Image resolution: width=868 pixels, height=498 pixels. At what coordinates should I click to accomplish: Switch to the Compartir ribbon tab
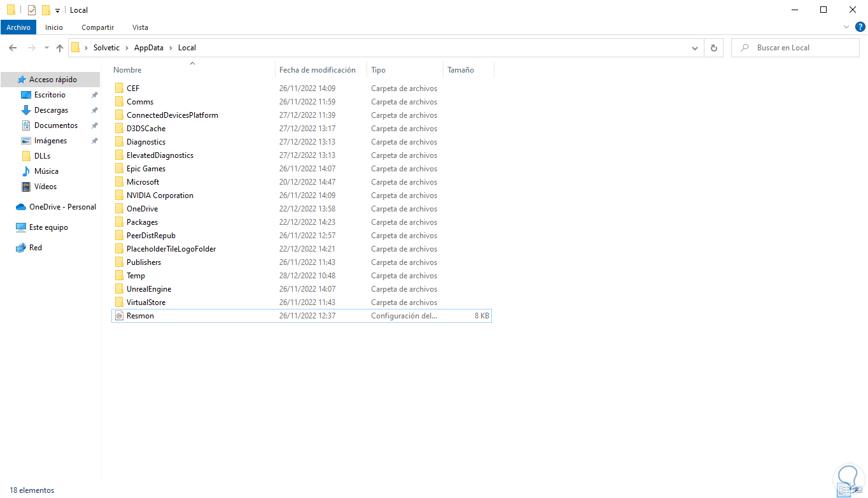pos(97,27)
